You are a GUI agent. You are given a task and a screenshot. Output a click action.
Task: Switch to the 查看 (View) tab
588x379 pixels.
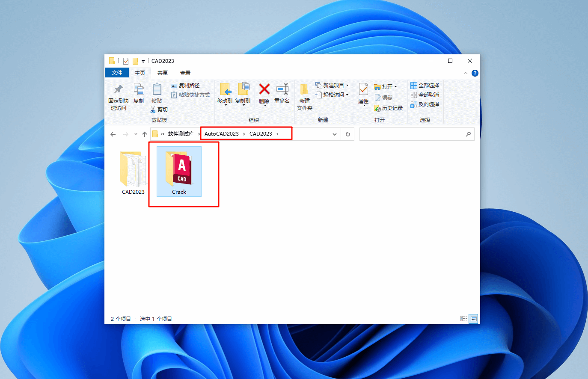tap(185, 73)
